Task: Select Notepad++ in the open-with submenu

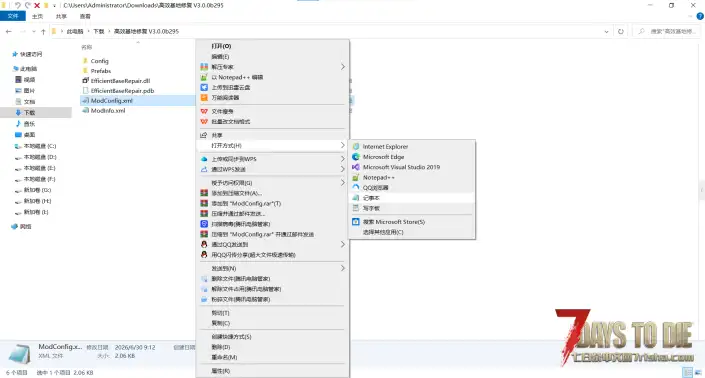Action: (x=411, y=178)
